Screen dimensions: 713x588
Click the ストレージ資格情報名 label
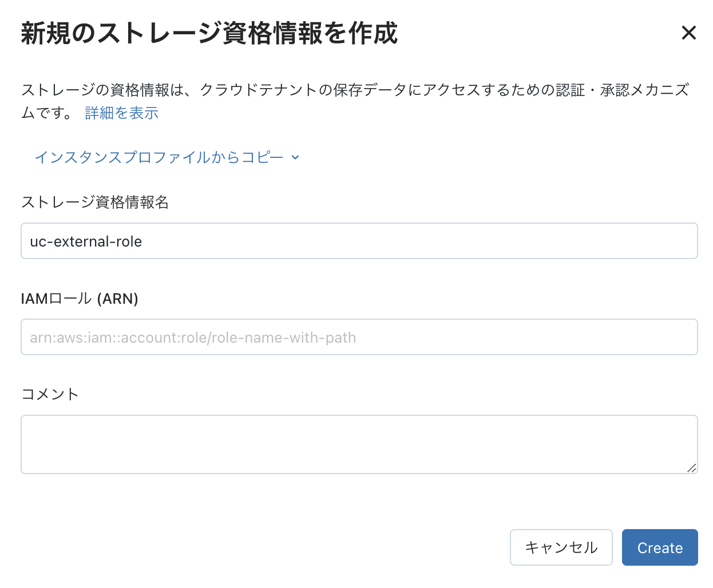click(x=95, y=202)
